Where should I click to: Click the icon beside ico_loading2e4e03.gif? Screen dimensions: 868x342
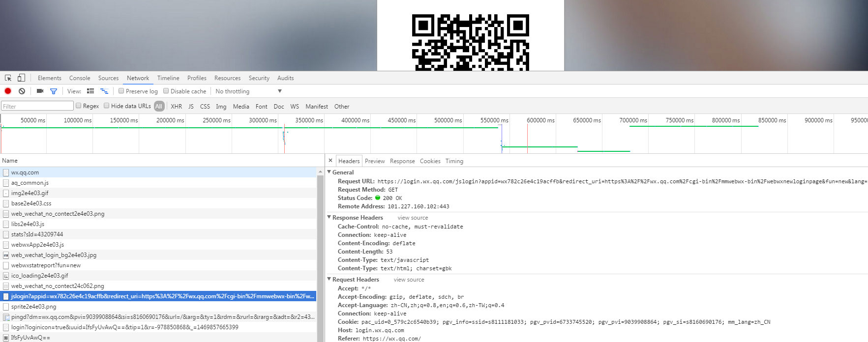pos(6,276)
